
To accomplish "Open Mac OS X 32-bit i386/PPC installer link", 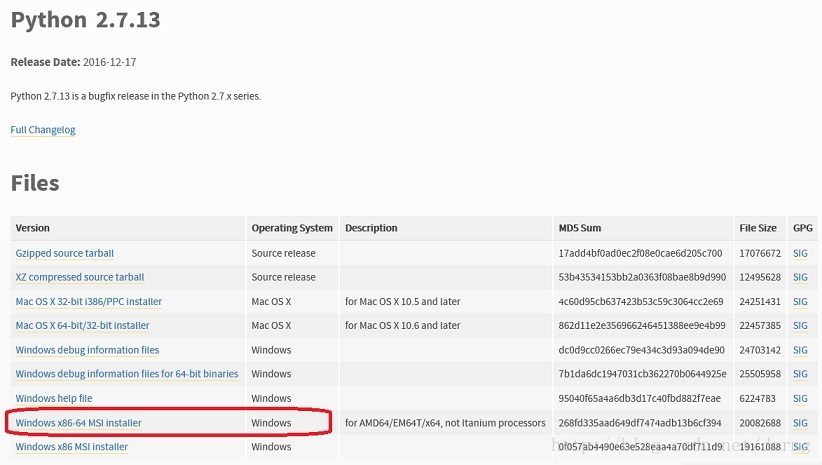I will (89, 301).
